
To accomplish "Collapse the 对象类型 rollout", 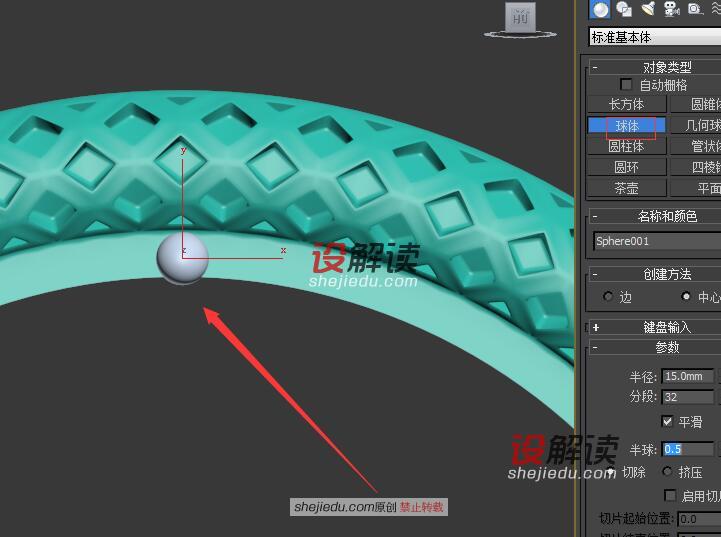I will click(595, 68).
